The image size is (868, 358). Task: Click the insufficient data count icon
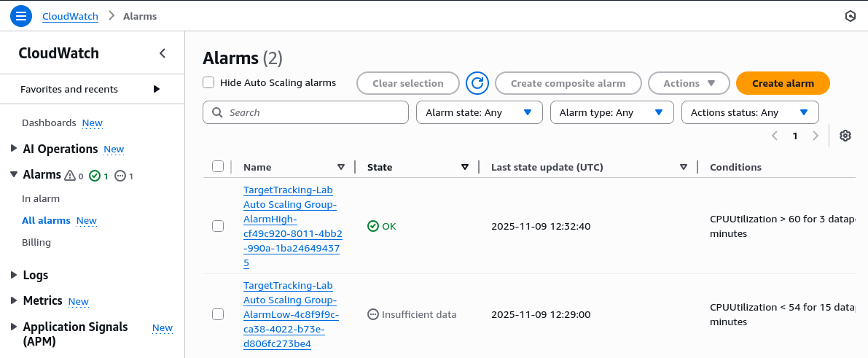120,176
